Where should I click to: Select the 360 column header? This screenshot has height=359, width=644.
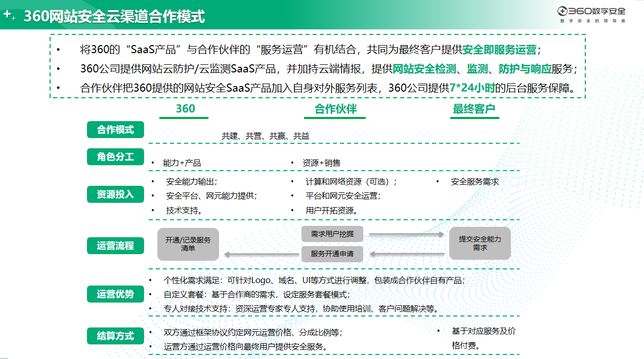coord(185,109)
